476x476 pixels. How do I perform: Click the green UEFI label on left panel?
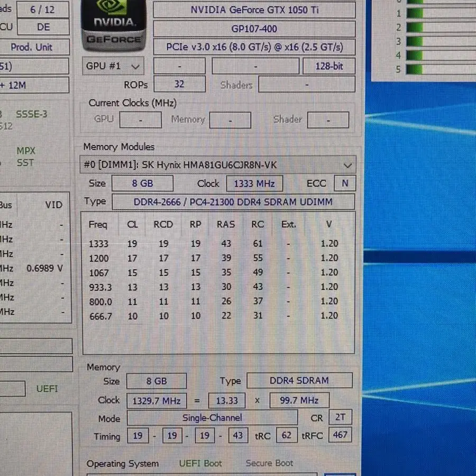coord(47,389)
